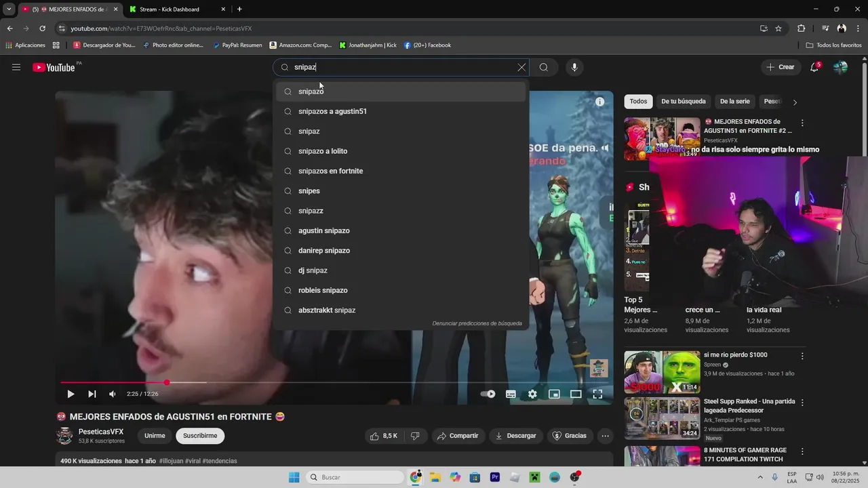Go to the YouTube home logo

[54, 67]
